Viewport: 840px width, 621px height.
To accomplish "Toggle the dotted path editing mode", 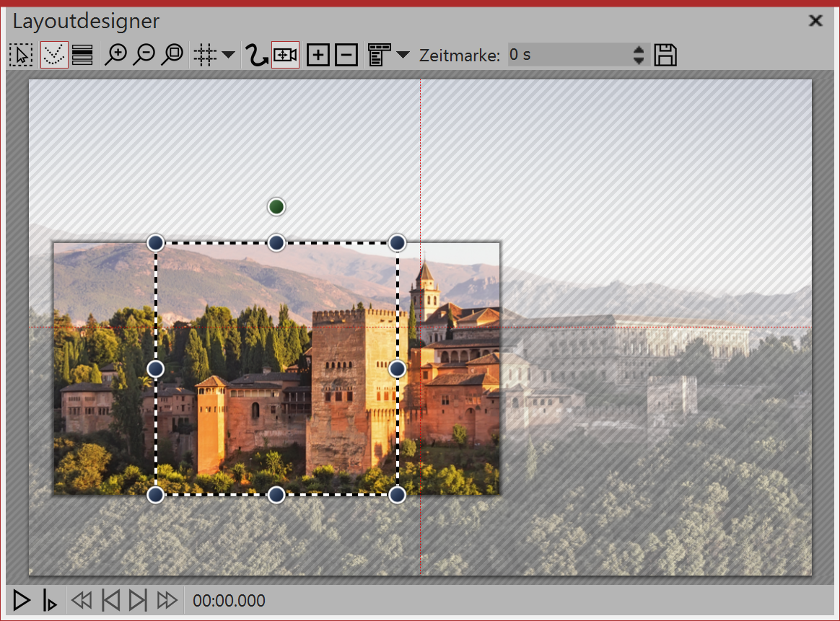I will [x=53, y=54].
